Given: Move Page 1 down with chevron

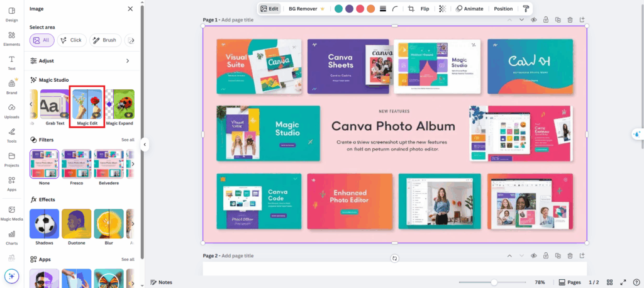Looking at the screenshot, I should coord(521,19).
